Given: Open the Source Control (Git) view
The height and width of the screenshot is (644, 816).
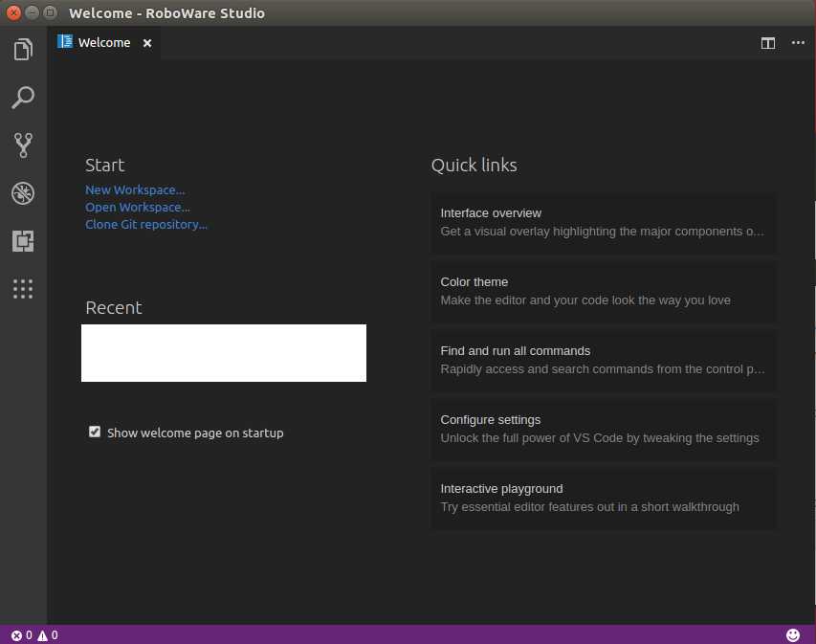Looking at the screenshot, I should pyautogui.click(x=23, y=145).
